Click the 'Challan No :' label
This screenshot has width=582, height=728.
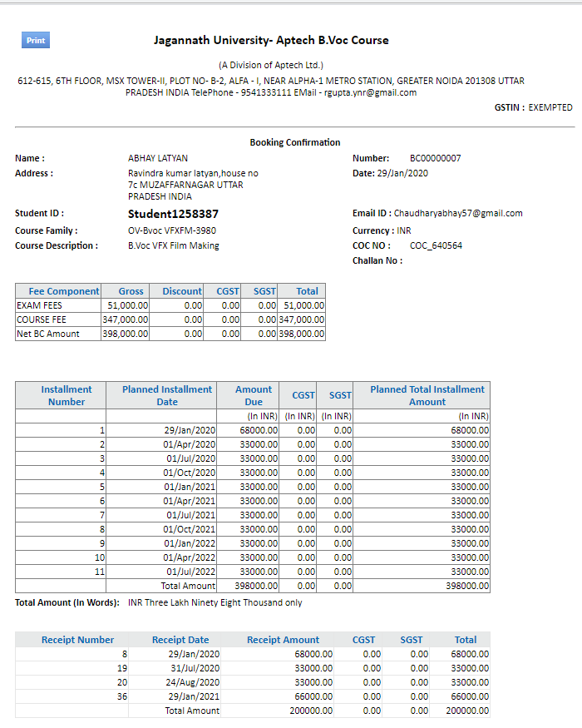tap(377, 261)
